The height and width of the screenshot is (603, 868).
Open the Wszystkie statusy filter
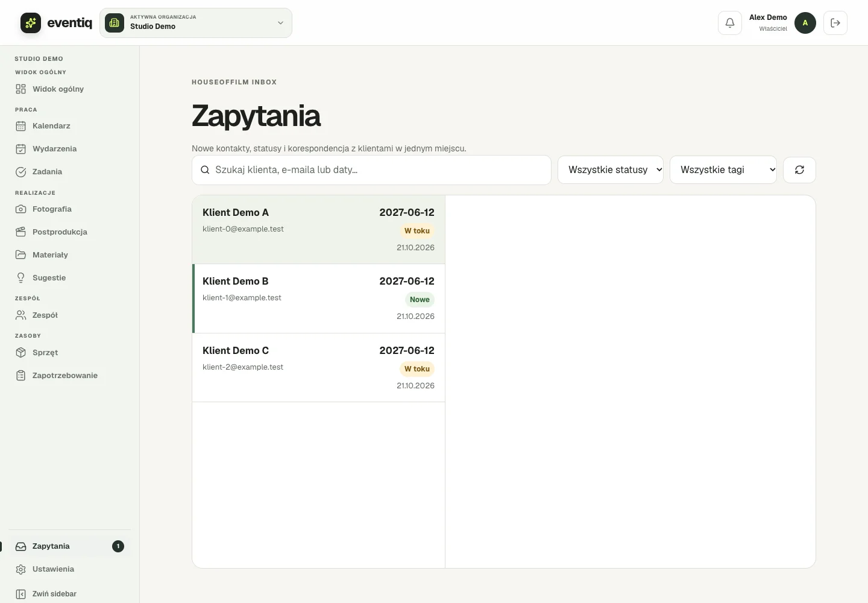point(611,170)
